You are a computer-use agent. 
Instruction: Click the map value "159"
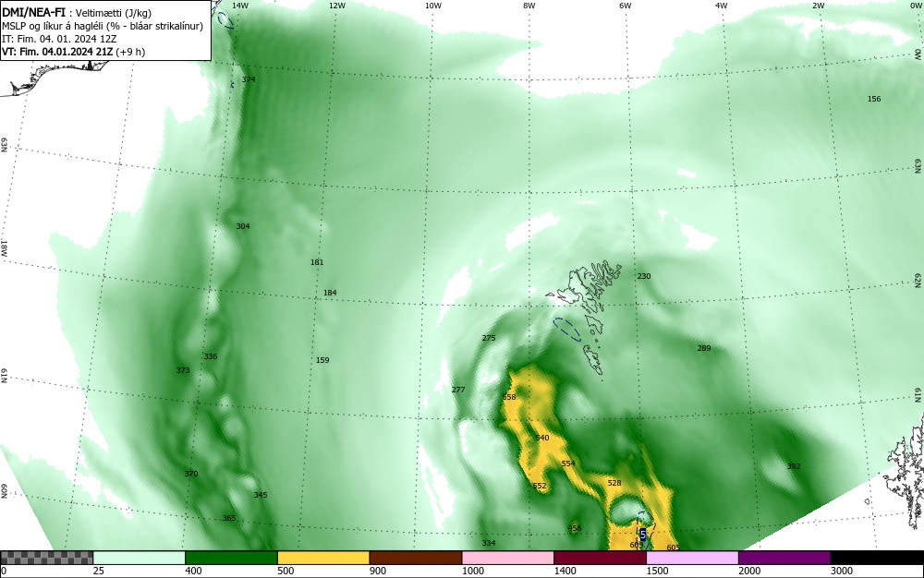322,360
